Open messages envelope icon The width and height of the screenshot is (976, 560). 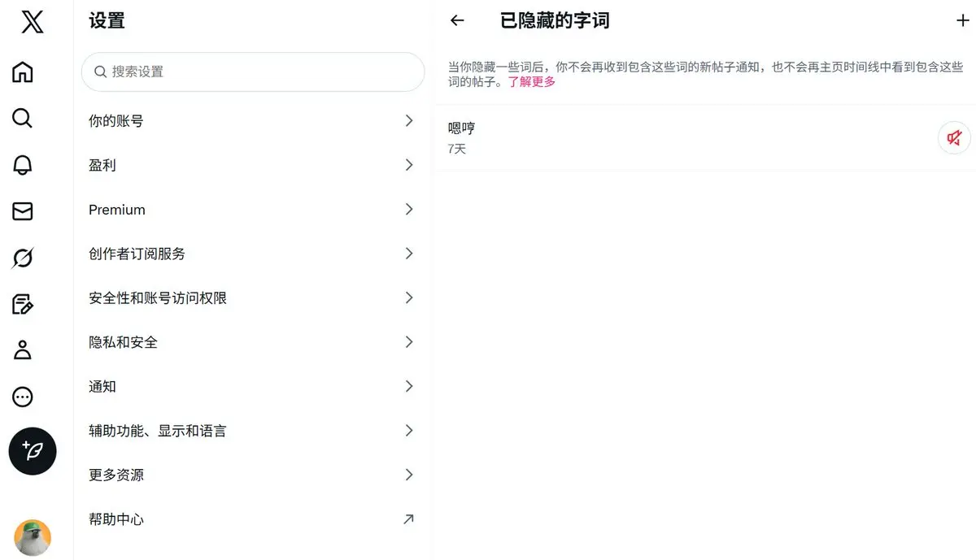[23, 211]
